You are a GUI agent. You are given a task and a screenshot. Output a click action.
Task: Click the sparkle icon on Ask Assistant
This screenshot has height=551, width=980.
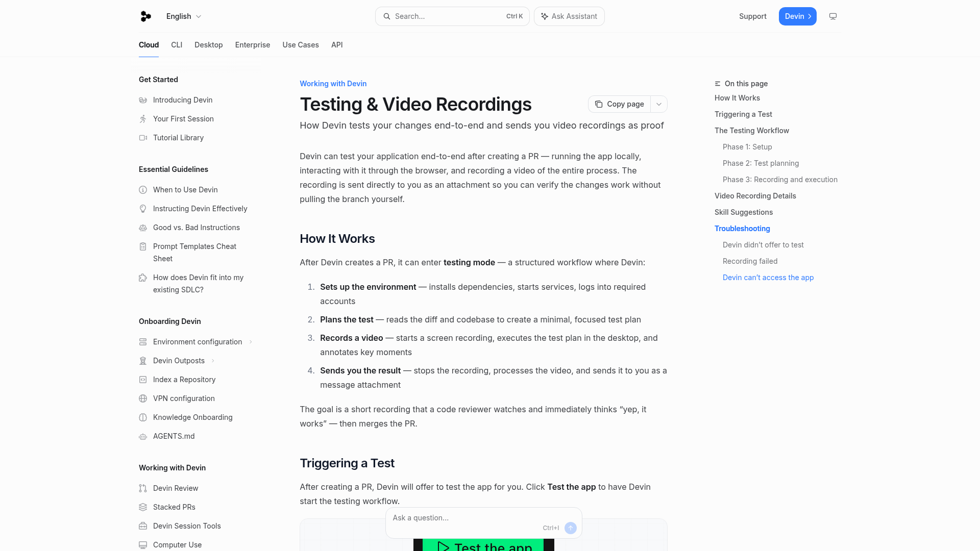(x=545, y=16)
